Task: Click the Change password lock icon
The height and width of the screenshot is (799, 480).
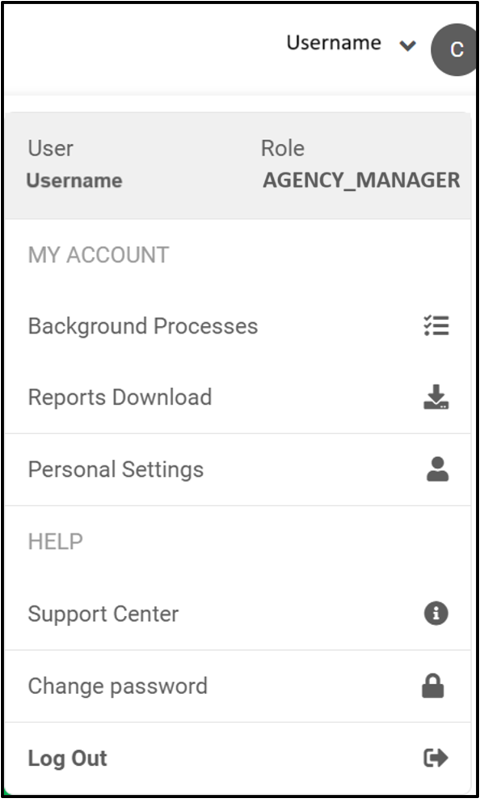Action: (433, 686)
